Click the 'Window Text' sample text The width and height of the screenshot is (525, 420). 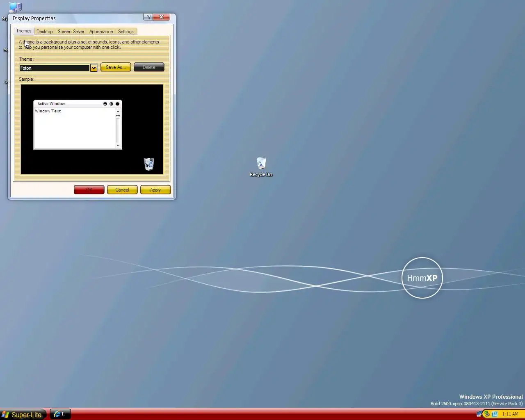48,111
